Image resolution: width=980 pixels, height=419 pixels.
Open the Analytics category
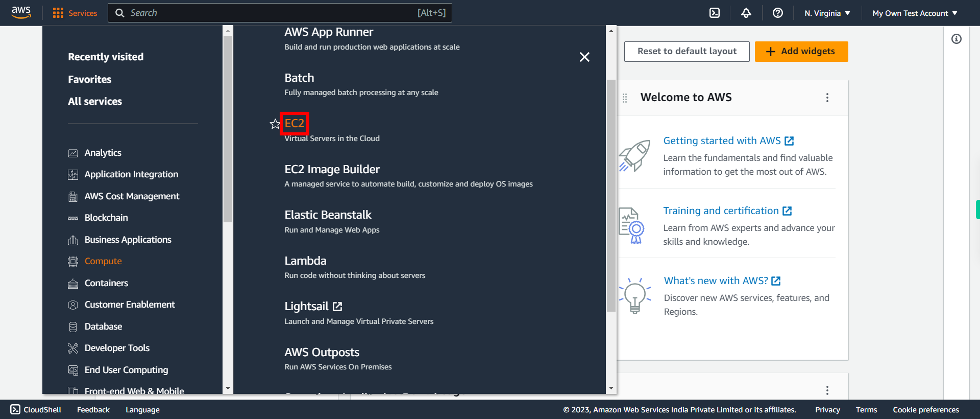coord(103,153)
